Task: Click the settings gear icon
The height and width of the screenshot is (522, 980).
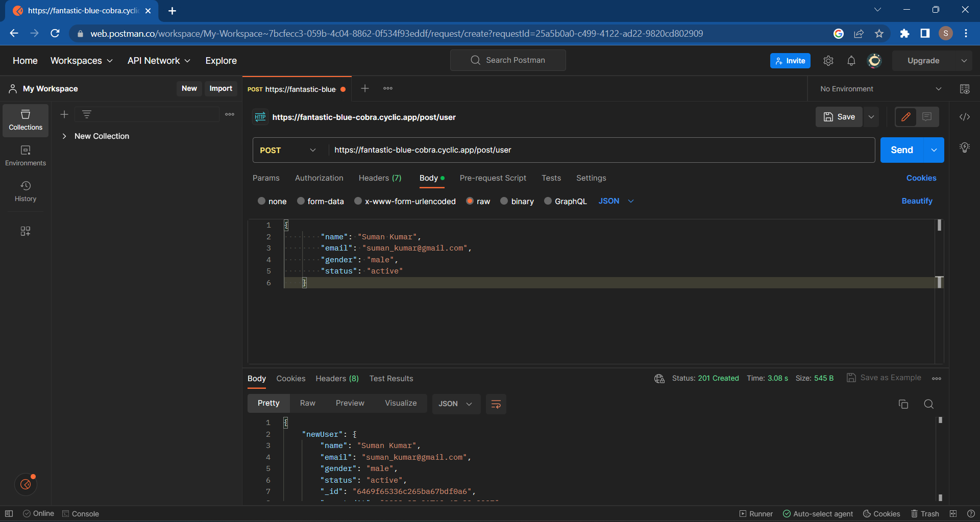Action: click(828, 61)
